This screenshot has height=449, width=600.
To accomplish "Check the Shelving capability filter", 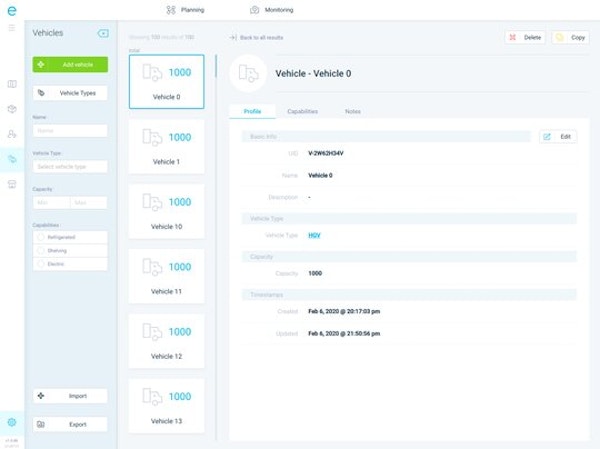I will (41, 251).
